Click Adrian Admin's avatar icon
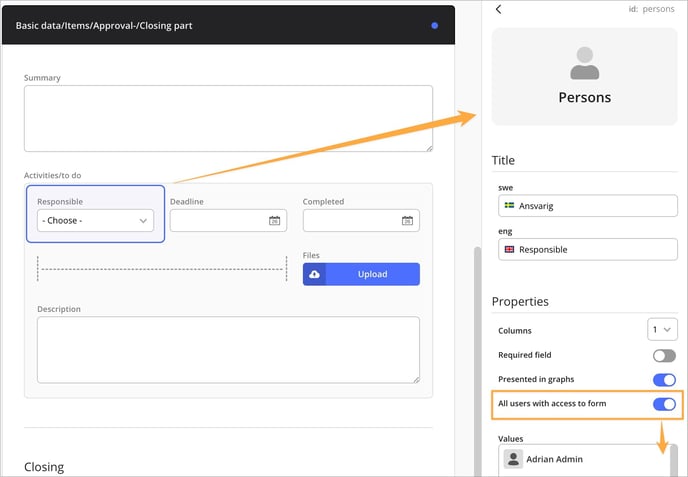Screen dimensions: 688x477 (513, 459)
